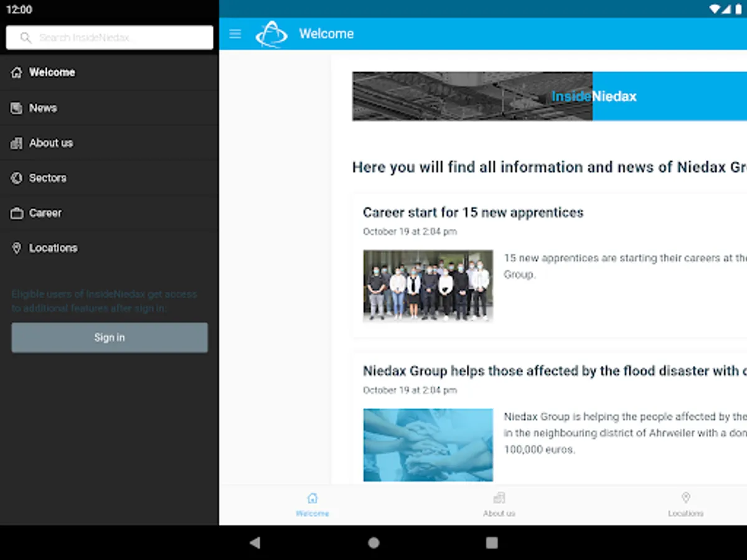
Task: Focus the Search InsideNiedax field
Action: tap(110, 37)
